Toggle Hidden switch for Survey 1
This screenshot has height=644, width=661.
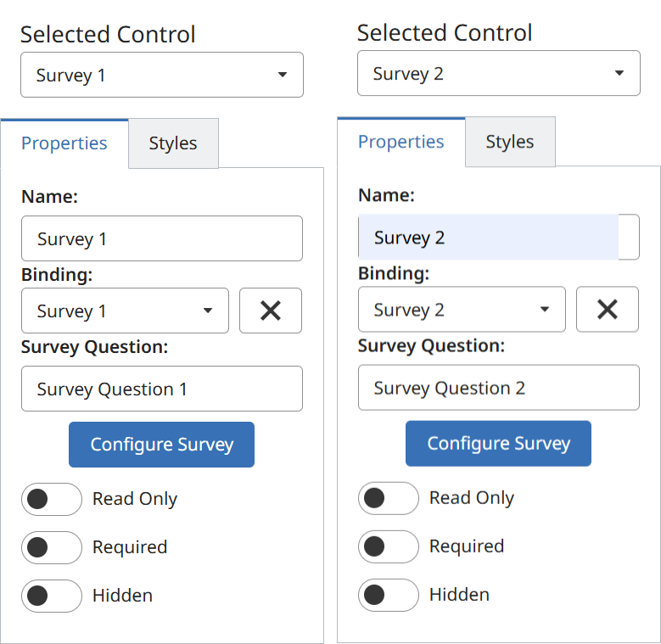tap(51, 596)
